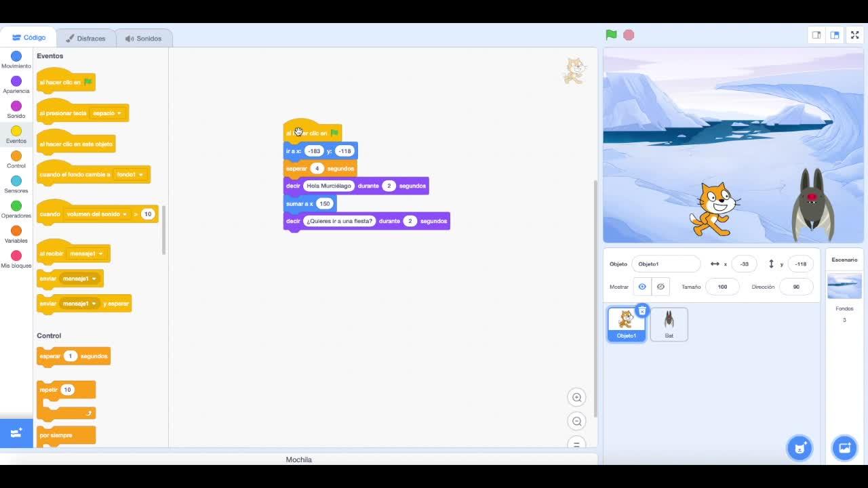868x488 pixels.
Task: Click the block palette scrollbar
Action: pyautogui.click(x=163, y=230)
